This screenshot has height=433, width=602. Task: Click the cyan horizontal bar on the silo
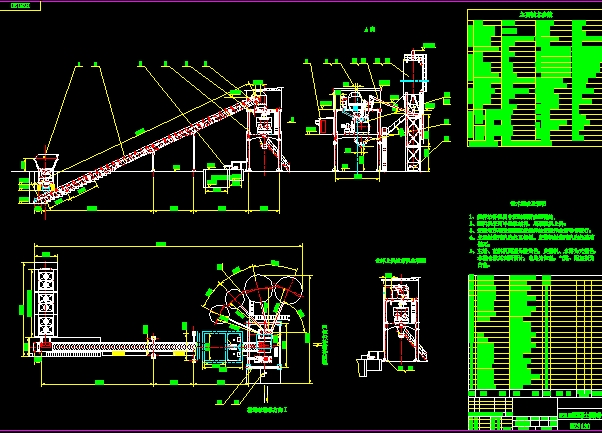coord(414,81)
